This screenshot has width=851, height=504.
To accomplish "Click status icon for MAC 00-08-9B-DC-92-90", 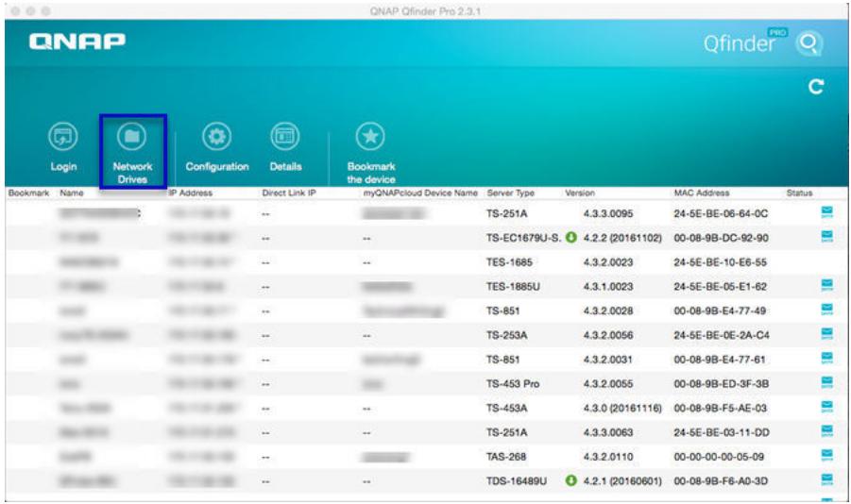I will tap(826, 237).
